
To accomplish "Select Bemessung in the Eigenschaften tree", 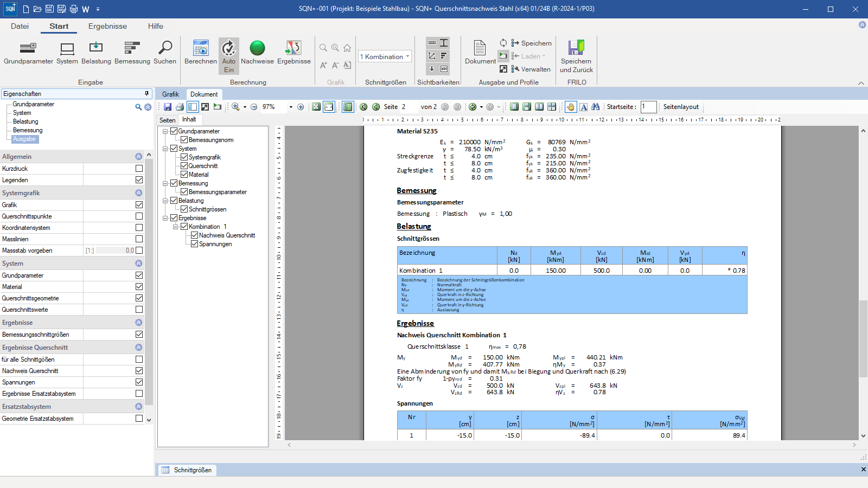I will click(28, 130).
